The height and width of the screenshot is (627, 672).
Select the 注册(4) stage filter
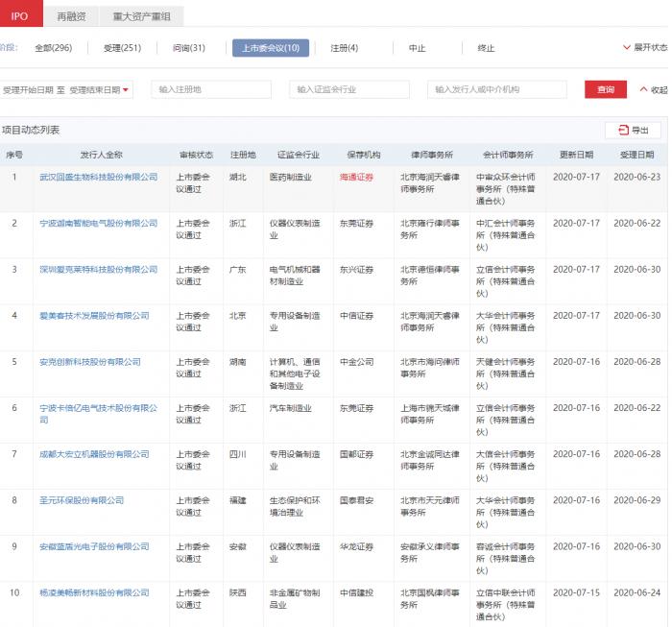(344, 48)
